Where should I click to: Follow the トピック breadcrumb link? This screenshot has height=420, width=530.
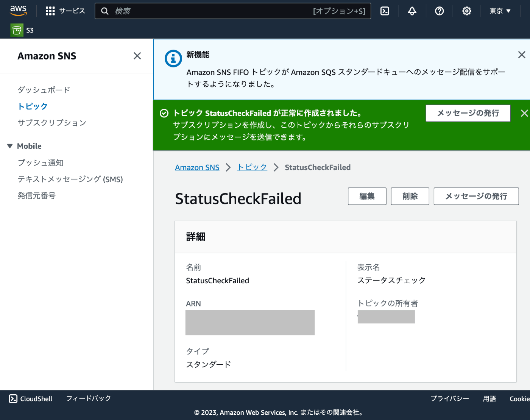point(252,167)
